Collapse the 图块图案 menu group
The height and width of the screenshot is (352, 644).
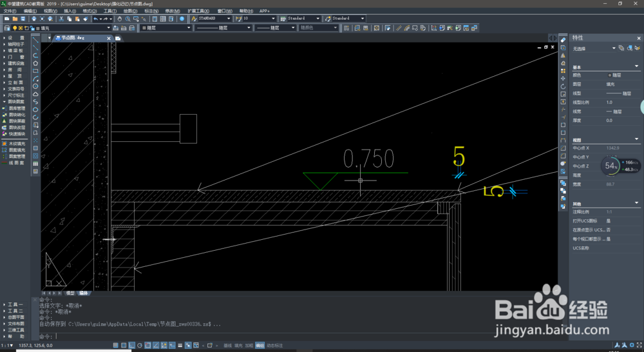pyautogui.click(x=14, y=102)
